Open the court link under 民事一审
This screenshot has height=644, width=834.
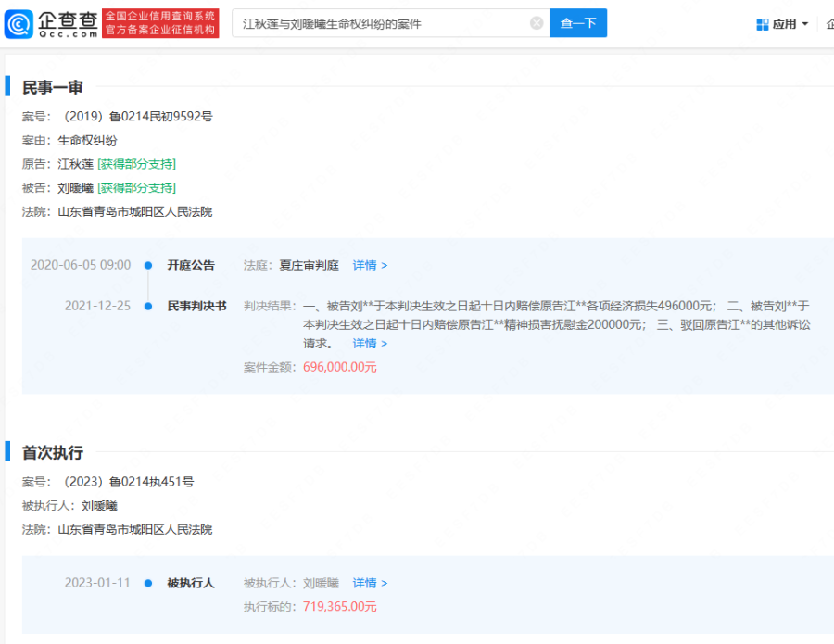135,211
